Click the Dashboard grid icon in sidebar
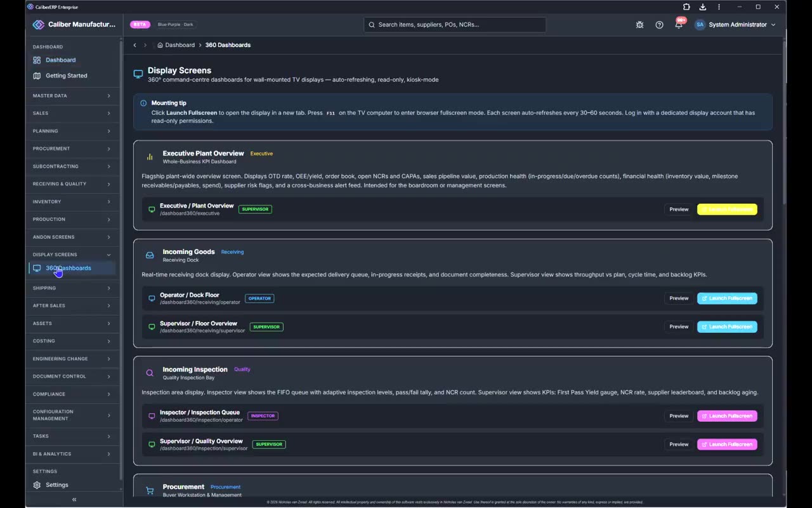Viewport: 812px width, 508px height. click(37, 60)
